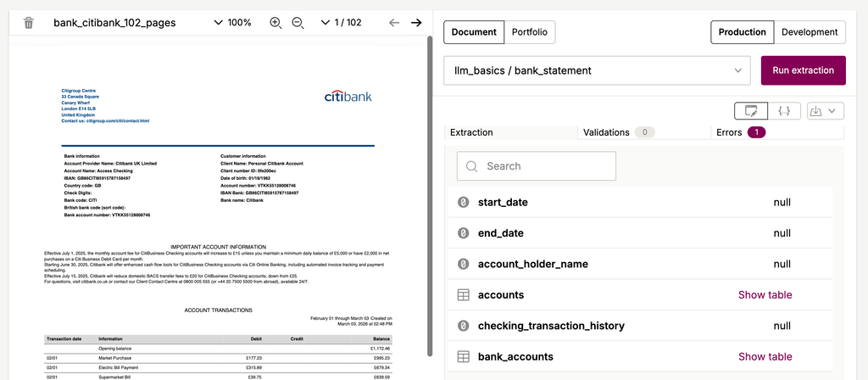Image resolution: width=868 pixels, height=380 pixels.
Task: Click the Balance column header
Action: [x=381, y=339]
